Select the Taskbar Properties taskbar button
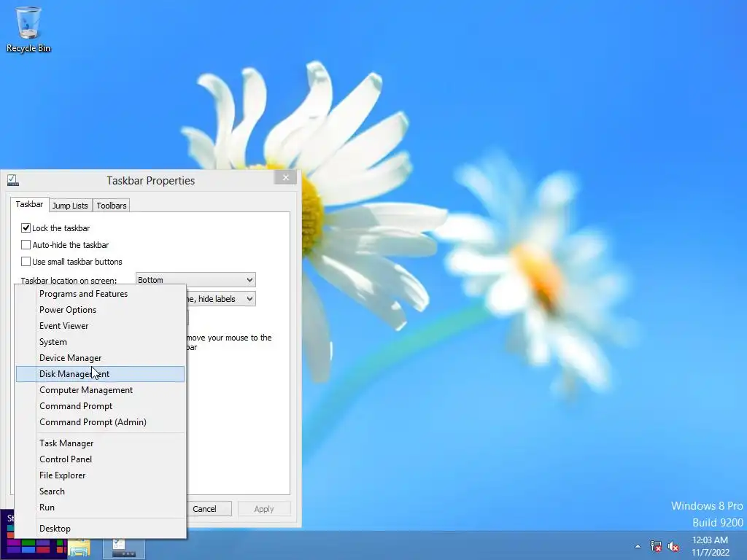This screenshot has height=560, width=747. pyautogui.click(x=124, y=548)
